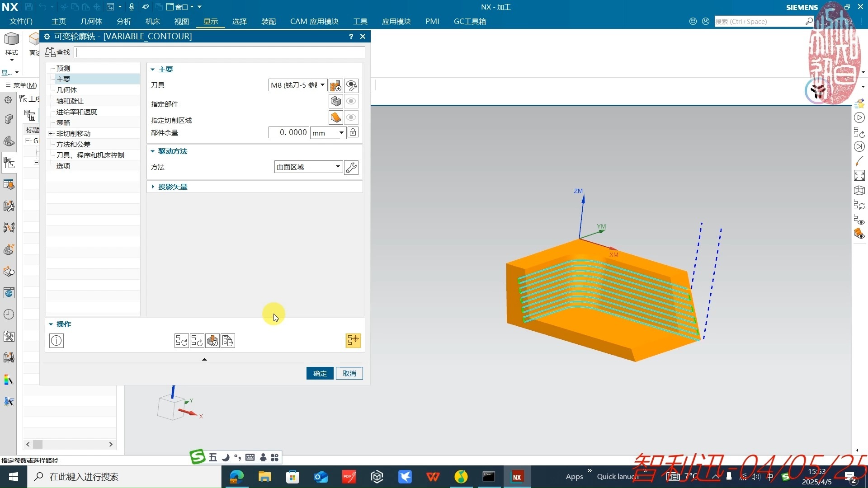The height and width of the screenshot is (488, 868).
Task: Toggle the part stock (部件余量) lock
Action: click(x=353, y=132)
